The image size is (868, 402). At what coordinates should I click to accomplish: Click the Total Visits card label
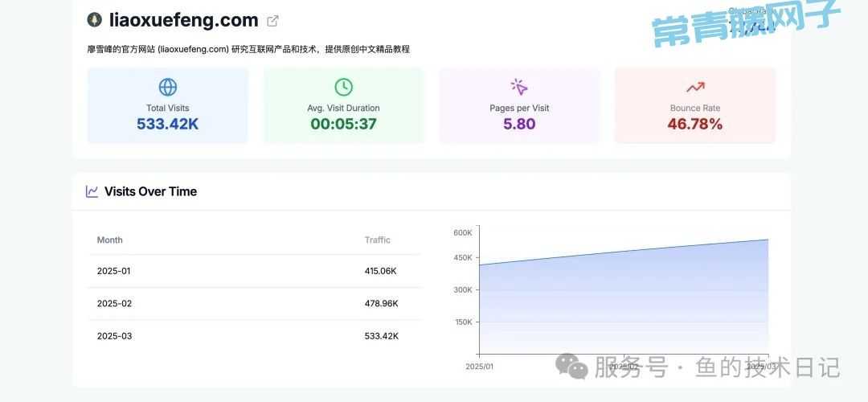tap(168, 108)
